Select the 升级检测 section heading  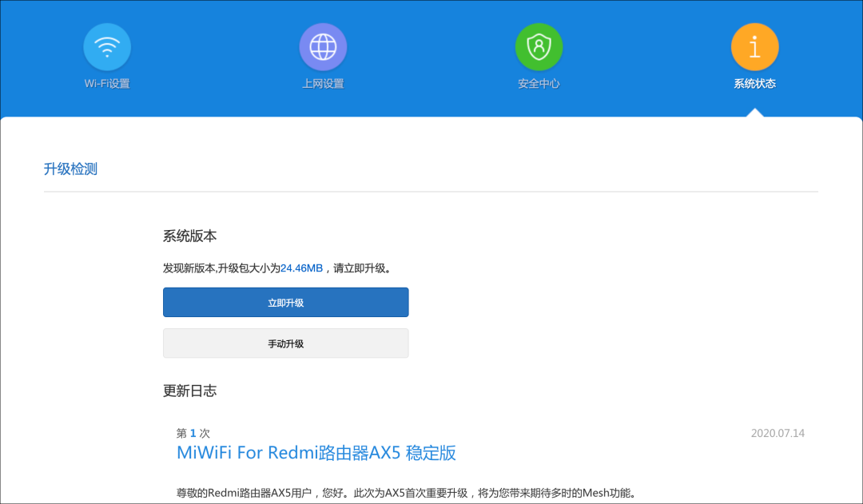70,169
